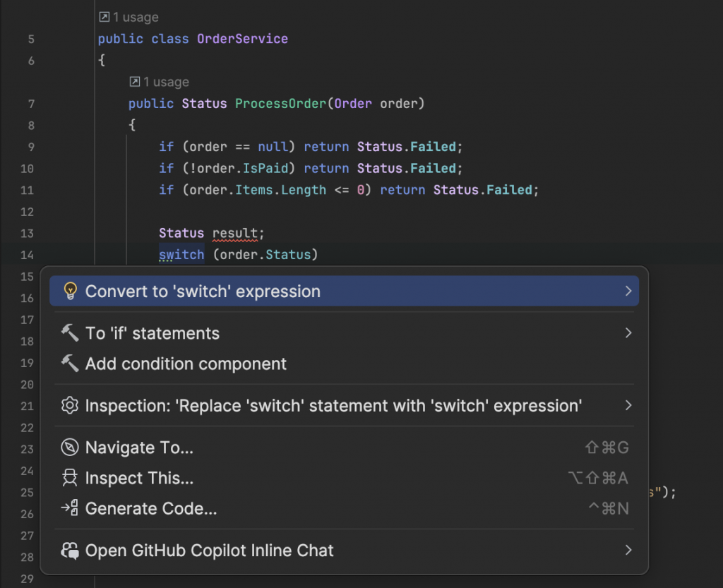This screenshot has height=588, width=723.
Task: Click the lightbulb quick-fix icon
Action: pyautogui.click(x=70, y=292)
